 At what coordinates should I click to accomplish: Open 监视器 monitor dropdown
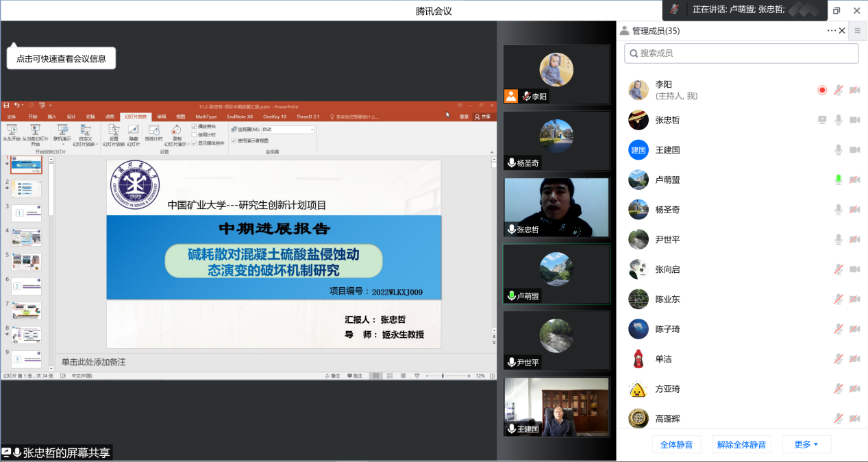point(312,129)
